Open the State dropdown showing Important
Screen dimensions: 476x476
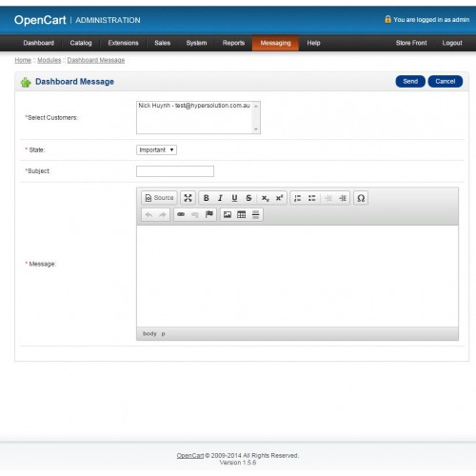tap(156, 149)
